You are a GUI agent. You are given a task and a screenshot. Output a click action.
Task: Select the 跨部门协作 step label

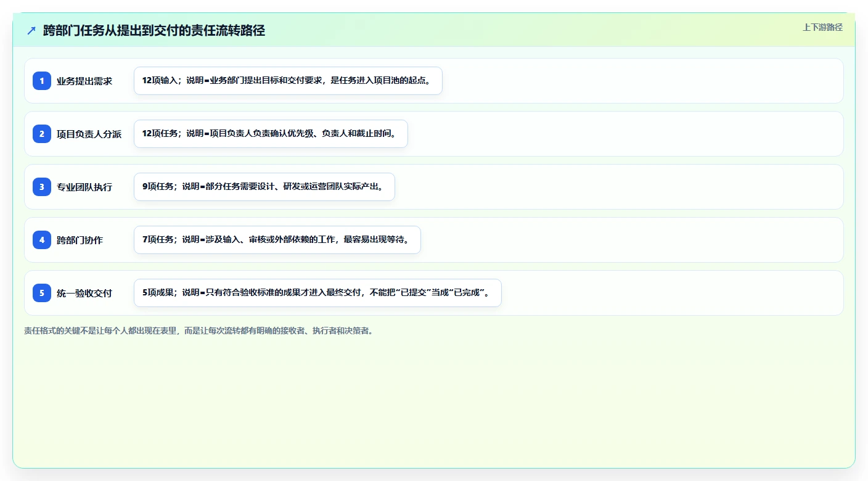(80, 240)
